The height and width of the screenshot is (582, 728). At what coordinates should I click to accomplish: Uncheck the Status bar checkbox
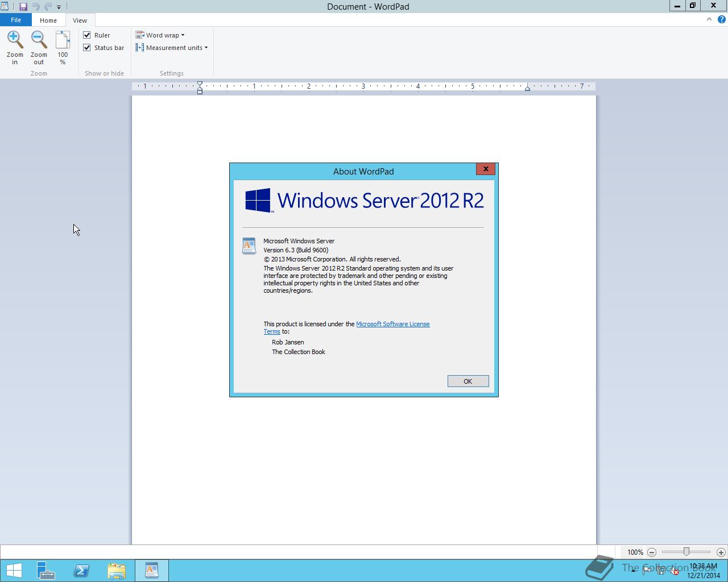(87, 48)
